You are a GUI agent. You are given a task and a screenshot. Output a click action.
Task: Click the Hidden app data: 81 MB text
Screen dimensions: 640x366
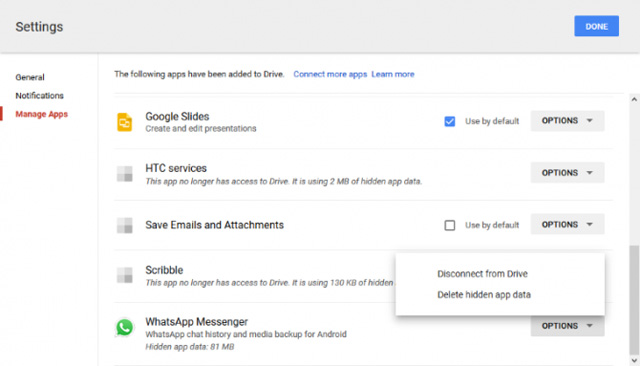[x=190, y=347]
